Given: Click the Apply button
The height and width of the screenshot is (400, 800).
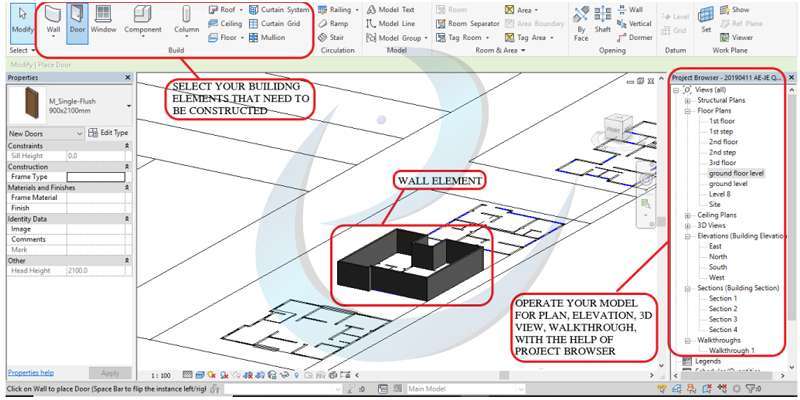Looking at the screenshot, I should point(110,373).
